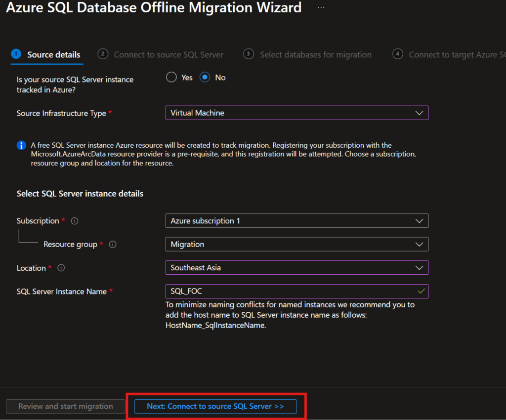Click the step 1 circle icon
This screenshot has width=506, height=420.
tap(16, 54)
